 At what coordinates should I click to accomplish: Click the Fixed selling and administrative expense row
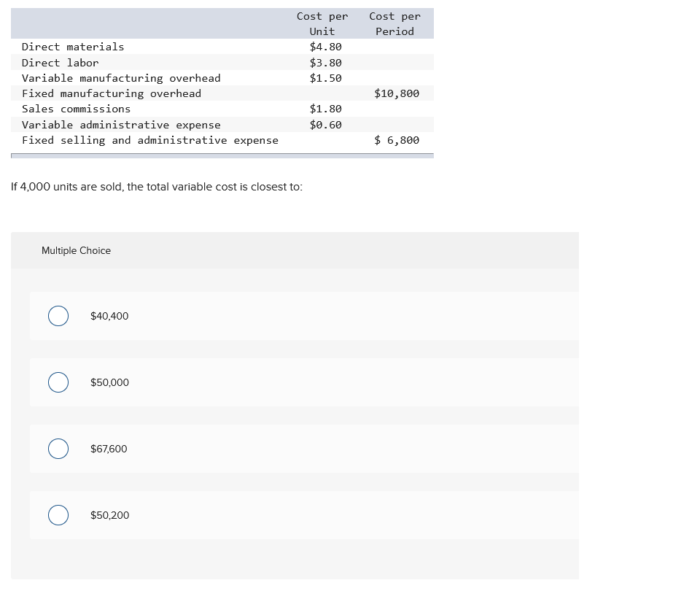click(150, 140)
